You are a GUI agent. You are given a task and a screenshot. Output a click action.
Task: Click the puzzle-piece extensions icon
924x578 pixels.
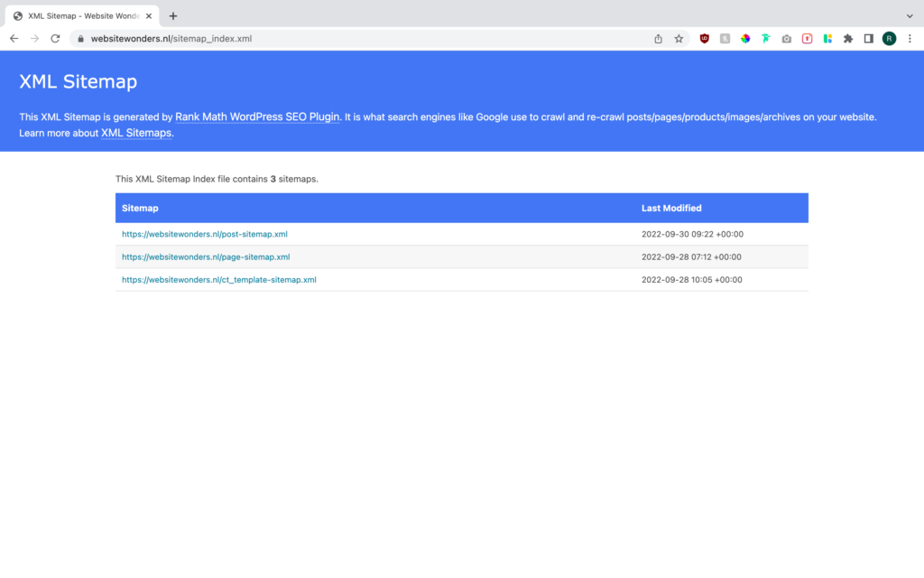(x=847, y=38)
